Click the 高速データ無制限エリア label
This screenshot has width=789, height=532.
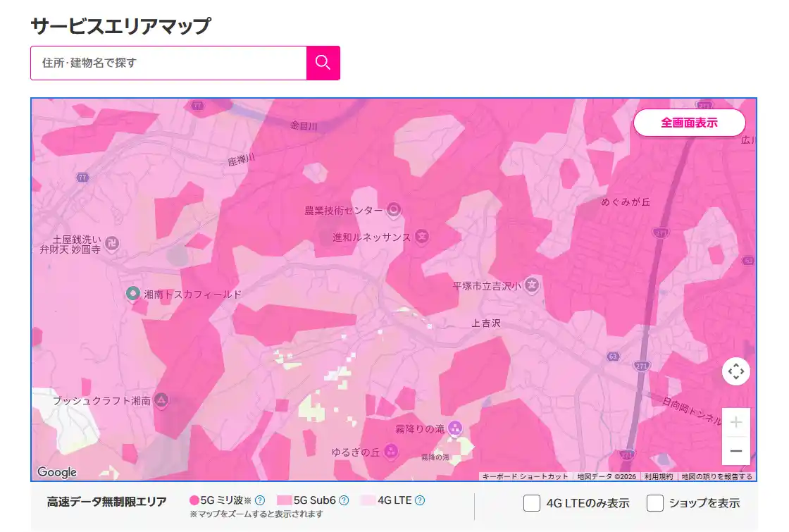pyautogui.click(x=106, y=502)
